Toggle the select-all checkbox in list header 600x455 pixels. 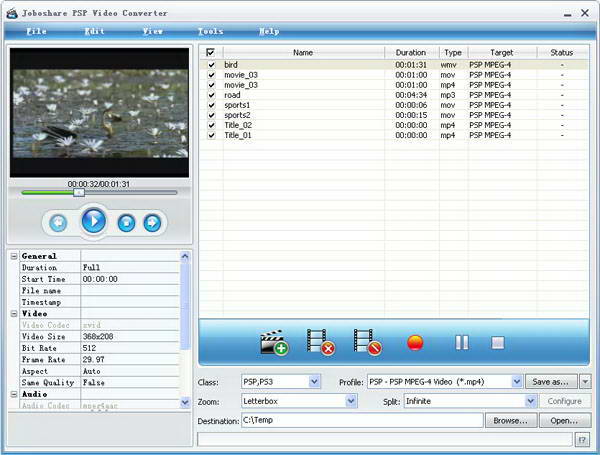[210, 52]
